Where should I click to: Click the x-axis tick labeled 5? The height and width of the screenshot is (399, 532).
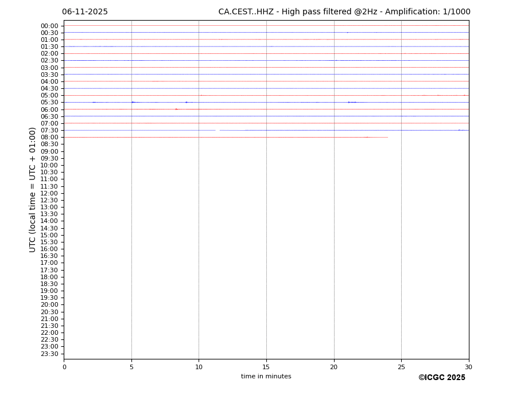(x=131, y=367)
